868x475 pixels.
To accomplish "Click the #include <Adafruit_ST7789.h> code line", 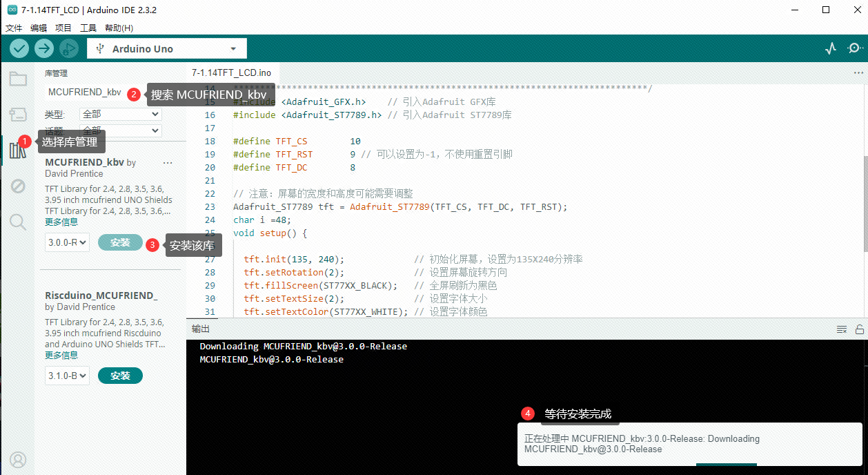I will (x=373, y=115).
